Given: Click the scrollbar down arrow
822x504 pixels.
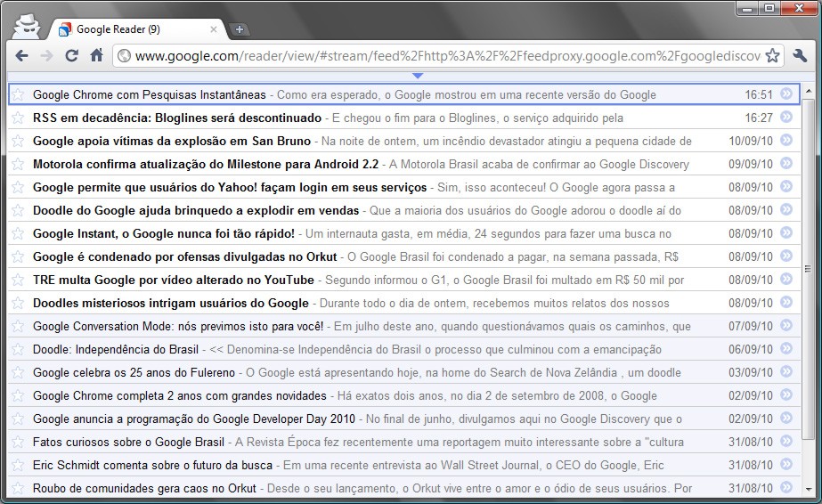Looking at the screenshot, I should pos(809,490).
